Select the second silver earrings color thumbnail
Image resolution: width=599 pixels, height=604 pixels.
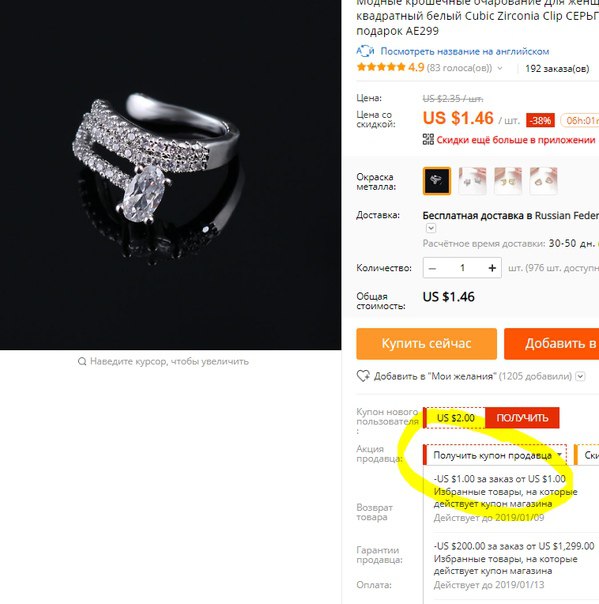(x=472, y=181)
